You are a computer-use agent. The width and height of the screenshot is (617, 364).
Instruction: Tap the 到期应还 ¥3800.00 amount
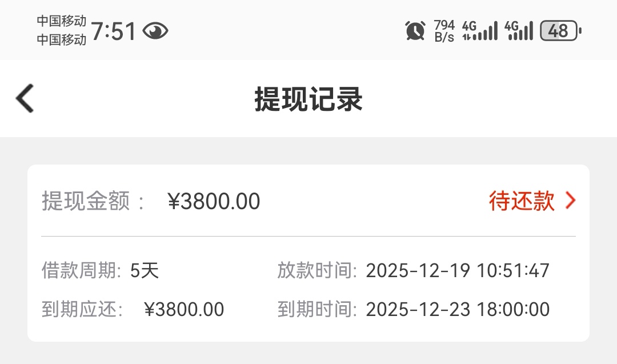tap(184, 310)
